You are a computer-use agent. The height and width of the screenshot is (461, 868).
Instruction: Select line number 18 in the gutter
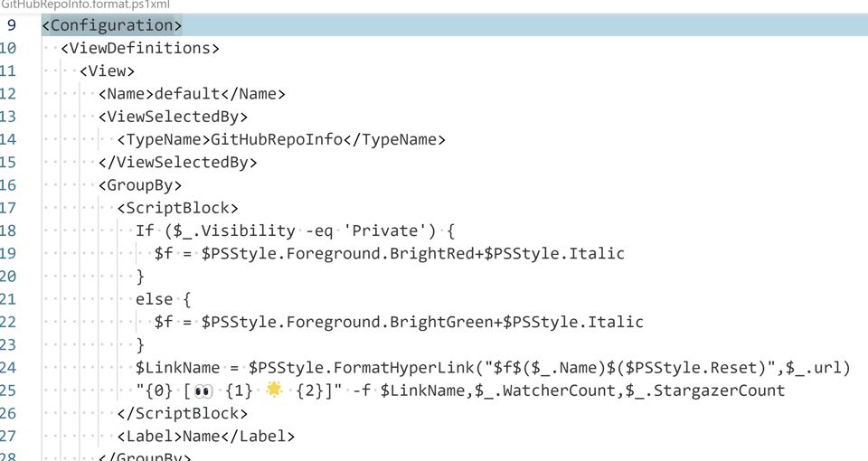point(8,230)
